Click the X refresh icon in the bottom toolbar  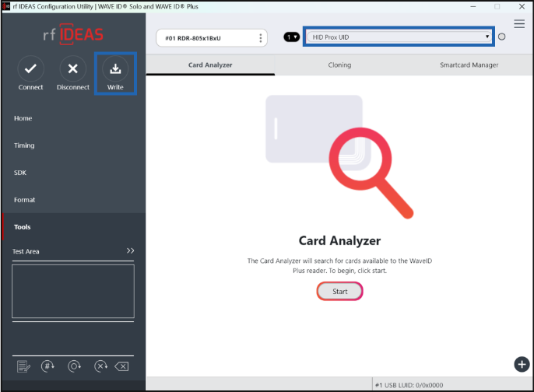101,366
